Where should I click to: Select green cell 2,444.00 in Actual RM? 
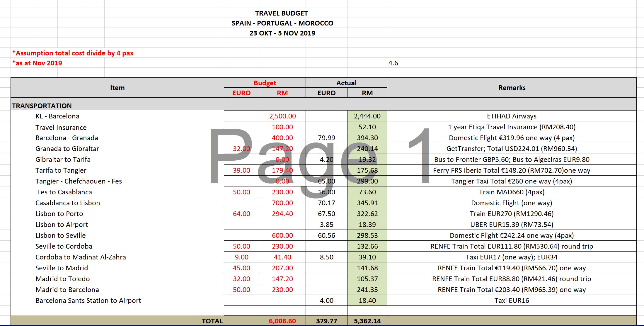(x=367, y=116)
